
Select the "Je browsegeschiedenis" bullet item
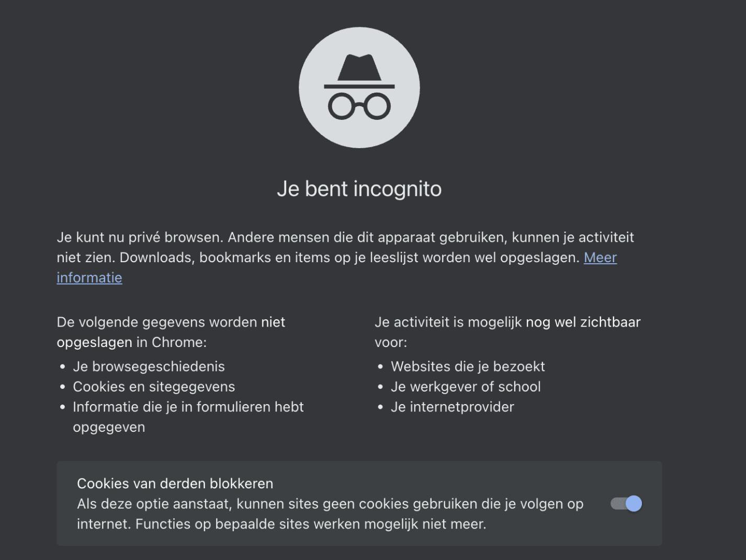click(149, 366)
